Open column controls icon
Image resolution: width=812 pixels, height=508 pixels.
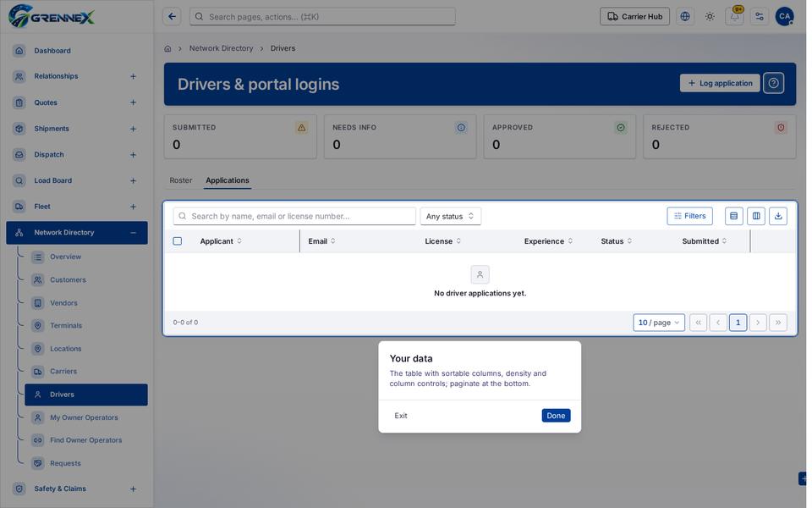coord(756,216)
